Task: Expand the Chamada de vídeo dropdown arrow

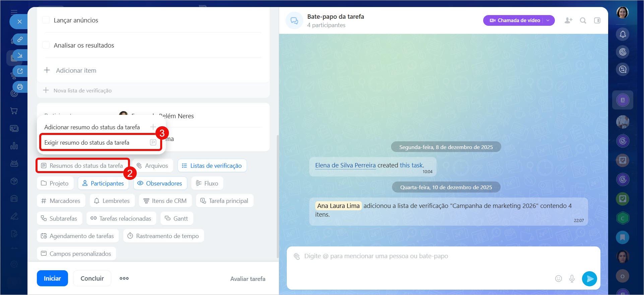Action: coord(548,20)
